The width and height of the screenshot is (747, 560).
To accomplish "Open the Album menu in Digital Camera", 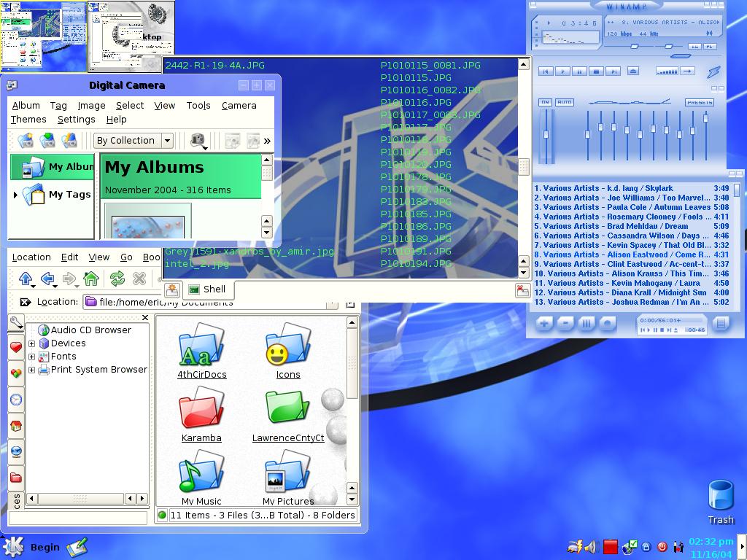I will [x=26, y=106].
